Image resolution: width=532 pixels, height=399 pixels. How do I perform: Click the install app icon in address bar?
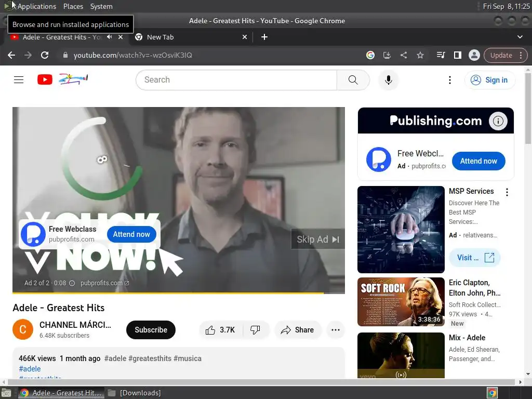pyautogui.click(x=387, y=55)
